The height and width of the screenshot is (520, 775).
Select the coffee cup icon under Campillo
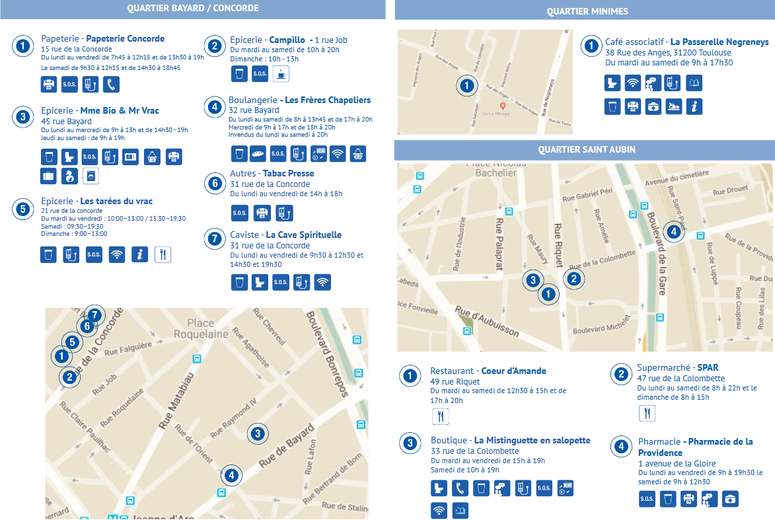pyautogui.click(x=281, y=73)
